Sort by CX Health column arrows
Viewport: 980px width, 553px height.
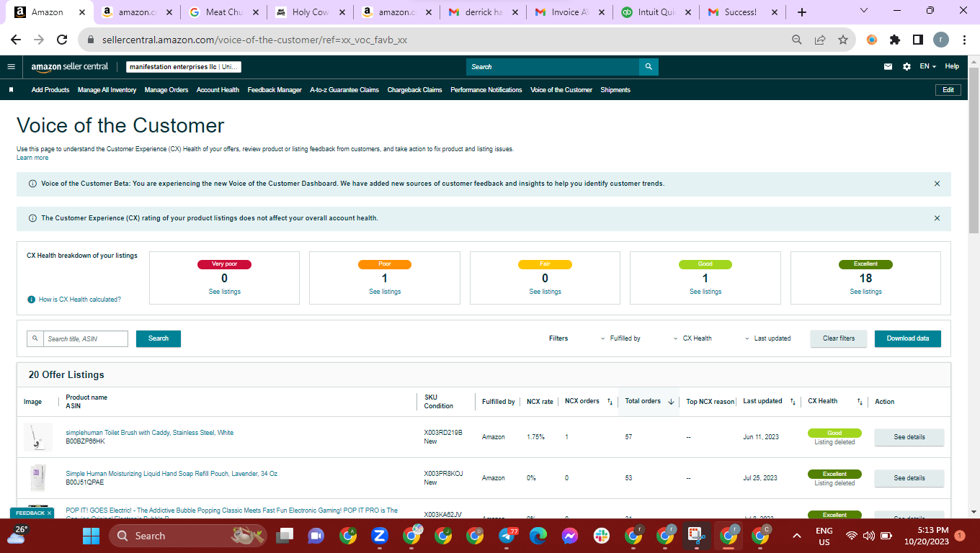coord(860,402)
